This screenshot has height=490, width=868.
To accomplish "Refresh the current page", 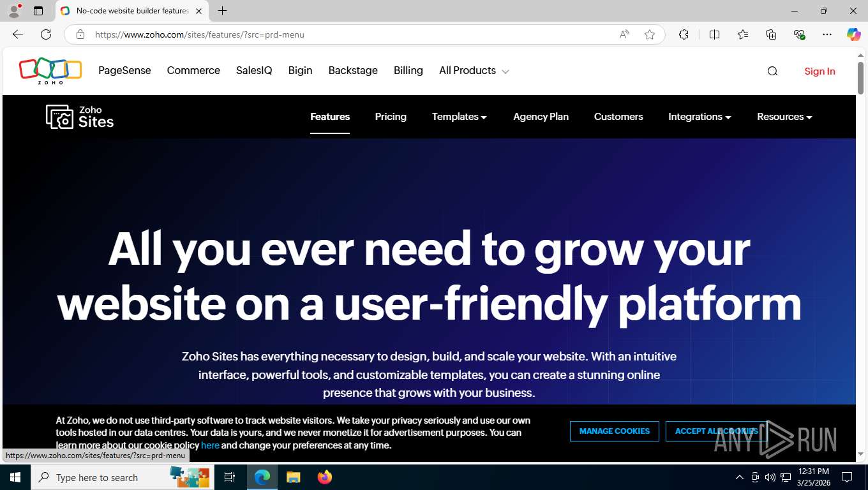I will pos(46,34).
